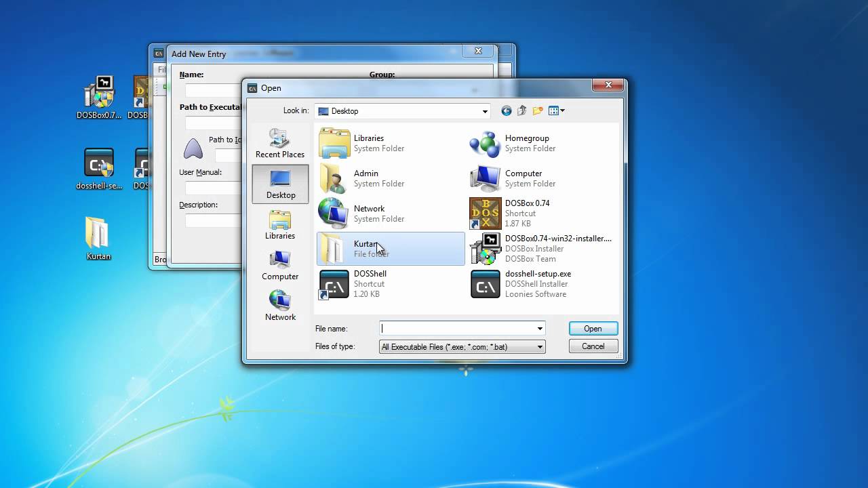This screenshot has height=488, width=868.
Task: Open the Look in Desktop dropdown
Action: [403, 111]
